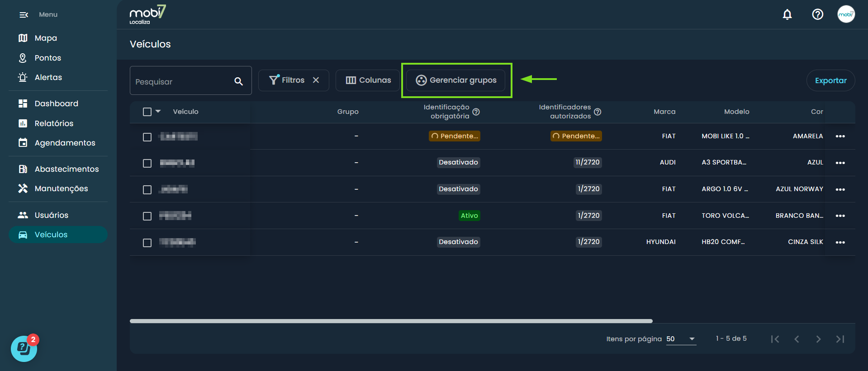Expand the selection dropdown arrow beside header checkbox
This screenshot has width=868, height=371.
click(158, 111)
